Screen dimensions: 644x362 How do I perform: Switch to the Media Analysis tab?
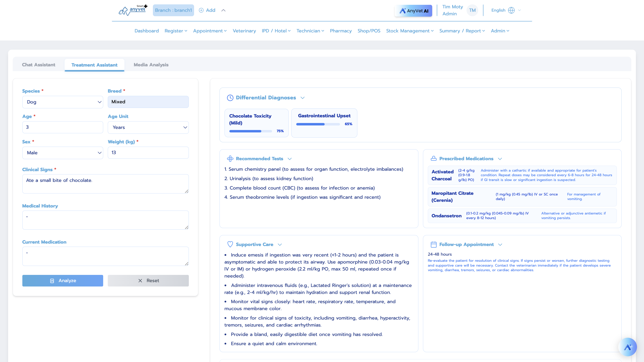tap(151, 65)
